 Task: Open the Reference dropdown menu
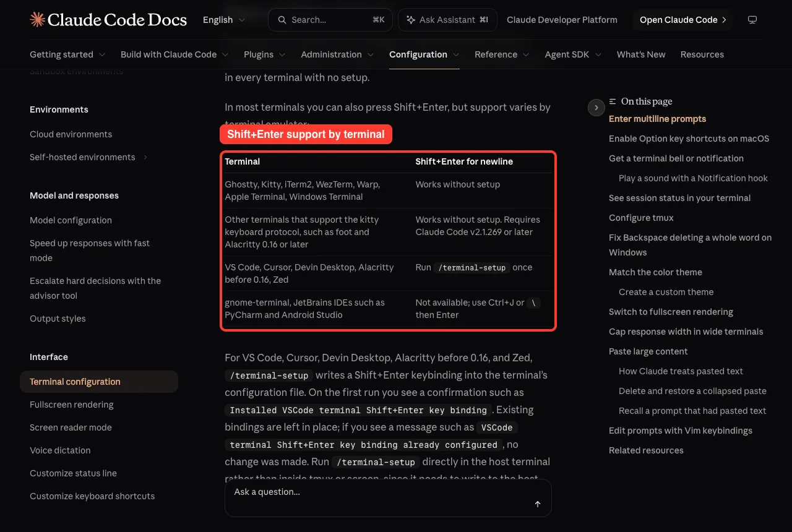pos(502,54)
